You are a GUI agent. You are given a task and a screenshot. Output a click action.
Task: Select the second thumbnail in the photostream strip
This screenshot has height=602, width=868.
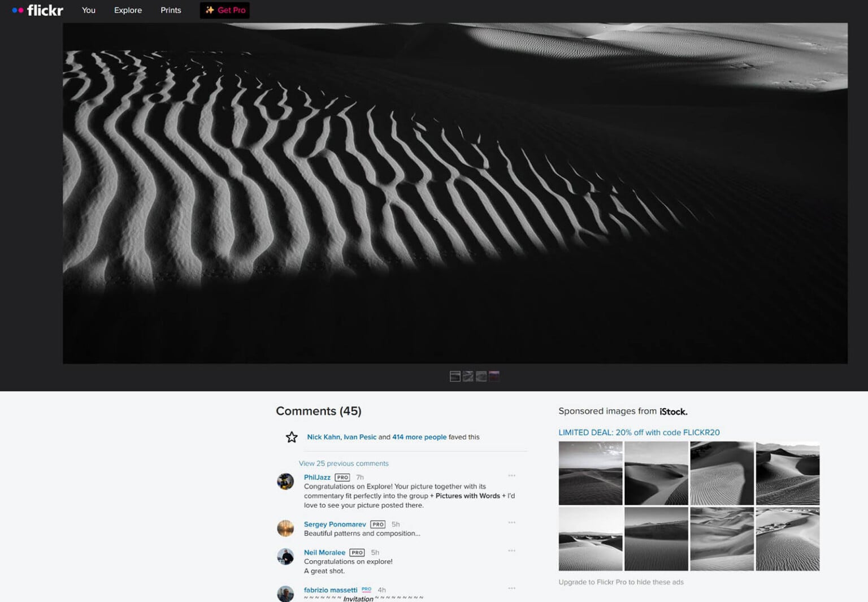coord(468,376)
